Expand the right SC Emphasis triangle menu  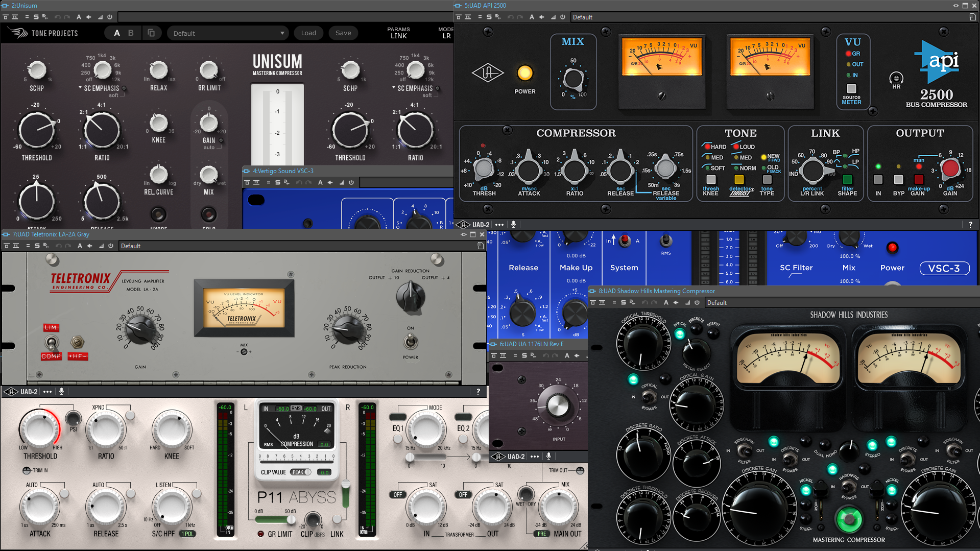[394, 88]
